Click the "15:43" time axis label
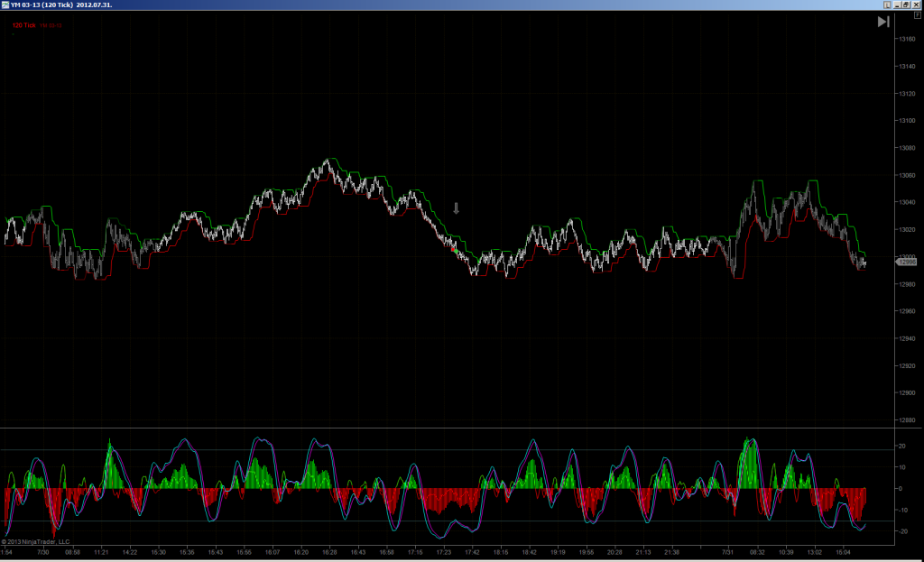This screenshot has width=924, height=562. pos(215,553)
